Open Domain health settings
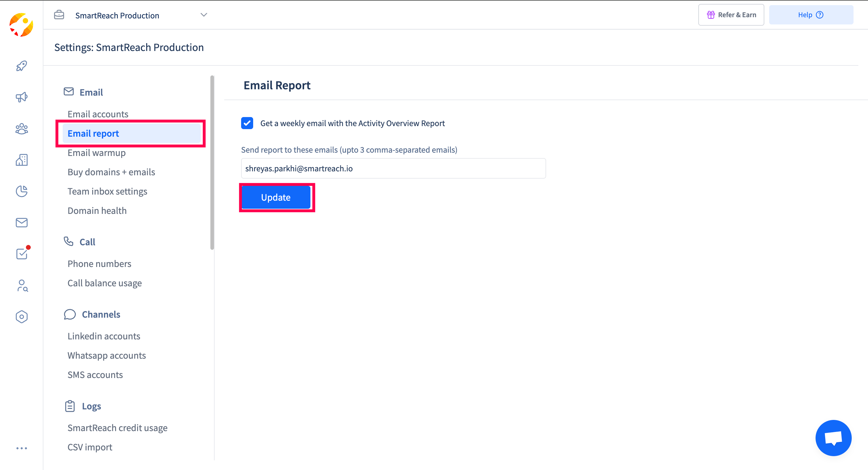 click(97, 210)
